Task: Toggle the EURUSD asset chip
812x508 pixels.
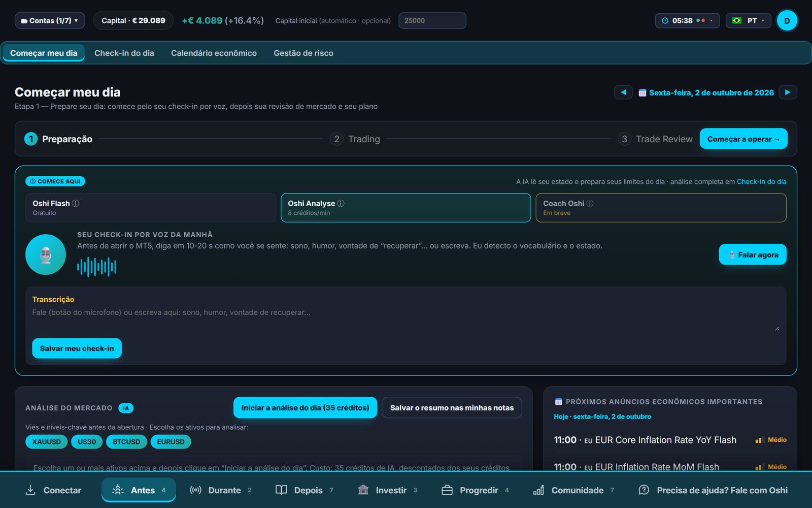Action: tap(171, 442)
